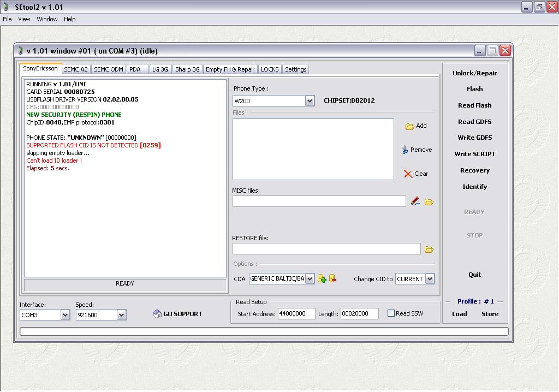Click the MISC files text field

pyautogui.click(x=319, y=201)
